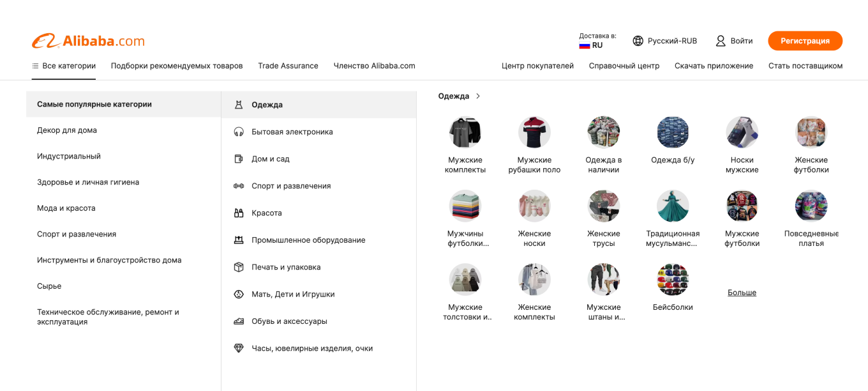Open the Больше link
Screen dimensions: 868x391
pos(741,292)
